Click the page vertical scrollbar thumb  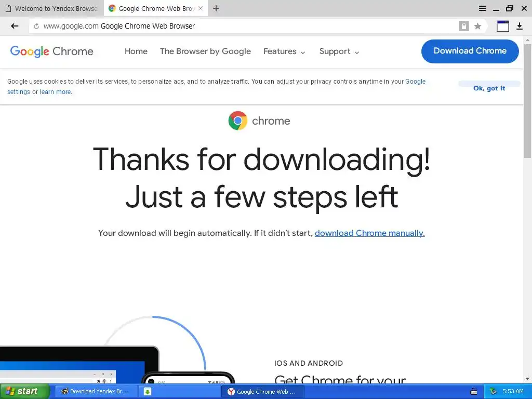coord(528,100)
